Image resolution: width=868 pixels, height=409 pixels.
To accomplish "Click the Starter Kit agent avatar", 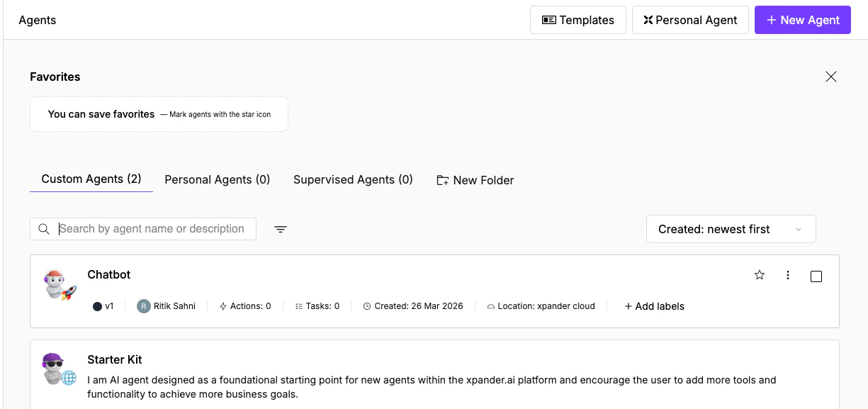I will pos(58,369).
